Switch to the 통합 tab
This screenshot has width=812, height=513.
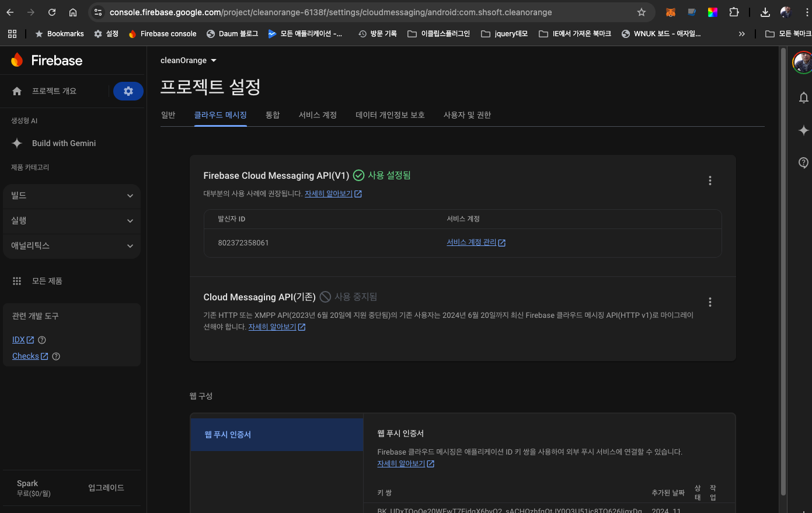coord(273,115)
